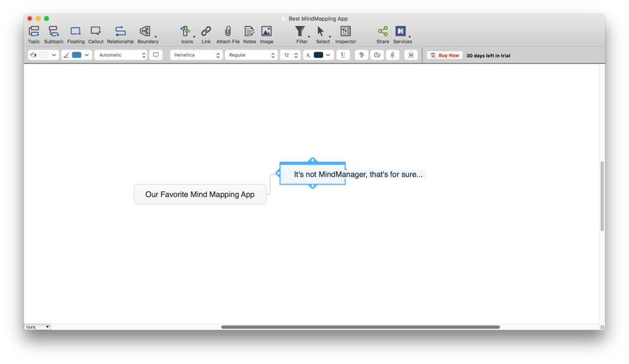The height and width of the screenshot is (364, 629).
Task: Insert a Subtopic
Action: pyautogui.click(x=54, y=34)
